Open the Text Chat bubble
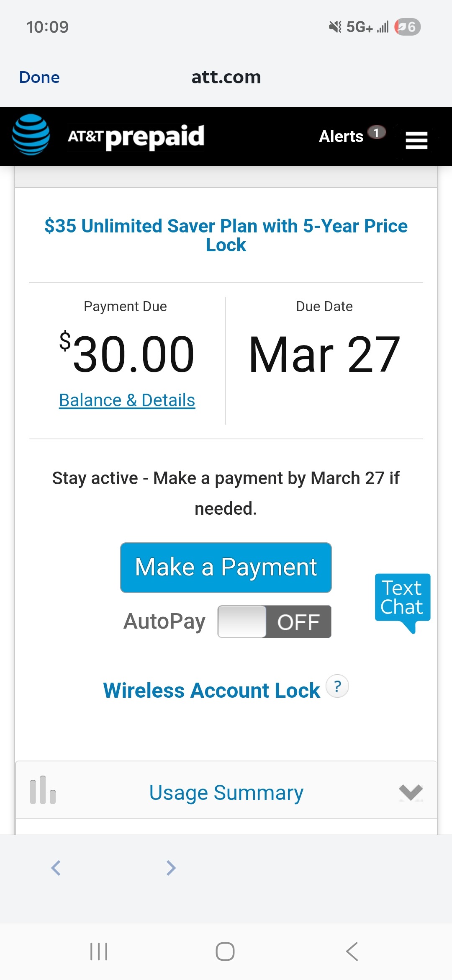This screenshot has width=452, height=980. [x=402, y=599]
